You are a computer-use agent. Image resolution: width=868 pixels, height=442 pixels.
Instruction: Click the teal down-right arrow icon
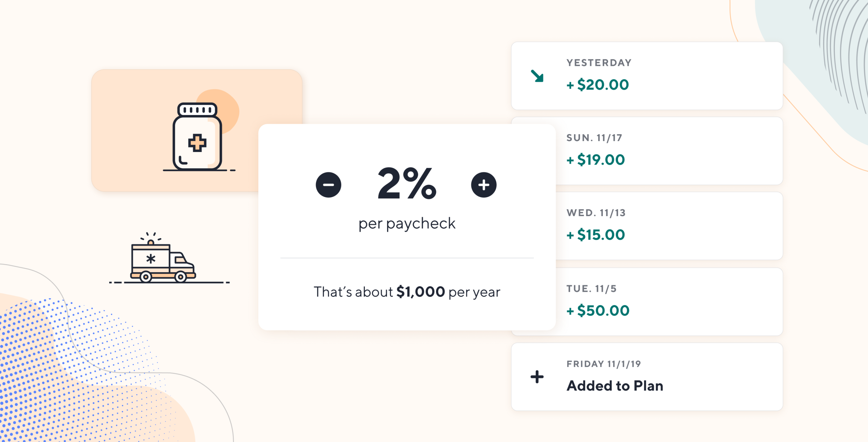point(537,76)
